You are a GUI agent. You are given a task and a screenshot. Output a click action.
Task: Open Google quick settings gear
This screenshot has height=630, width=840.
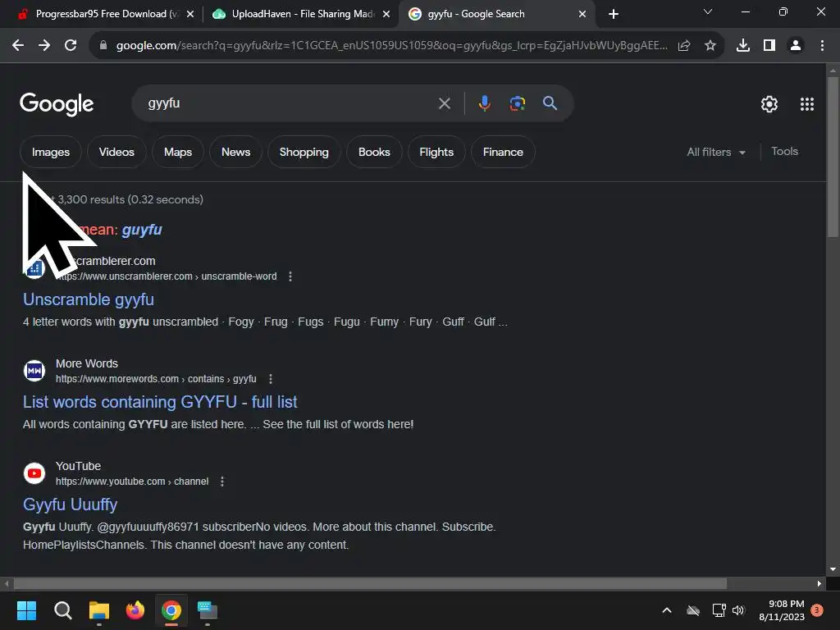point(769,104)
